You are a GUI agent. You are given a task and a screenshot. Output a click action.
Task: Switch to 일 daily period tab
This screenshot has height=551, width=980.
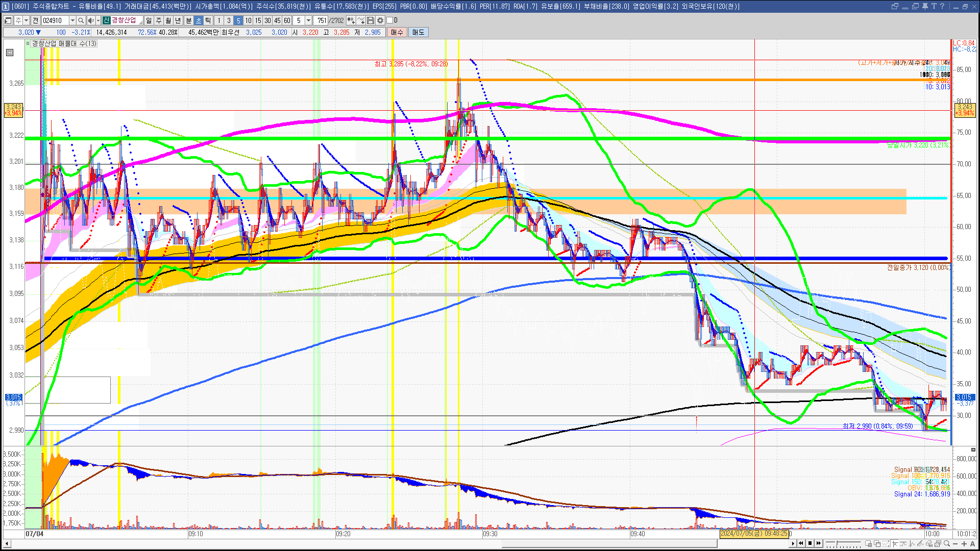click(x=149, y=20)
